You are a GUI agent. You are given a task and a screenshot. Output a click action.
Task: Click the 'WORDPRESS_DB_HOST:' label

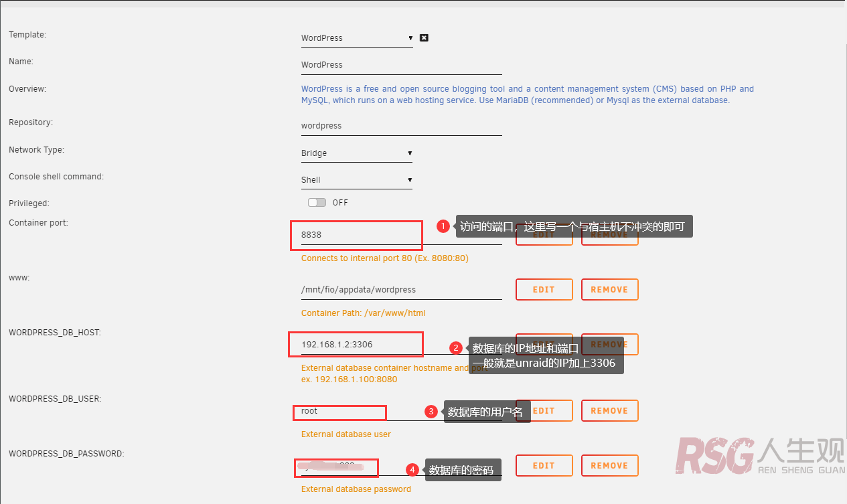click(x=55, y=333)
